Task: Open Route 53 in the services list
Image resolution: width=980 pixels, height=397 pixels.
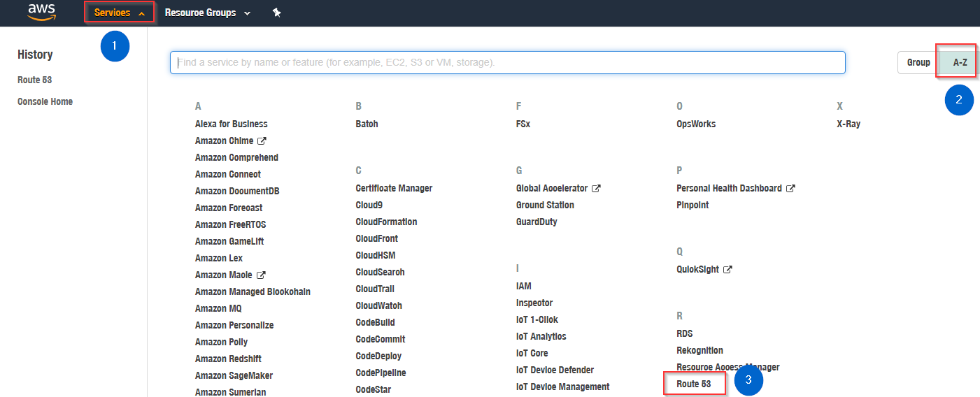Action: [x=693, y=384]
